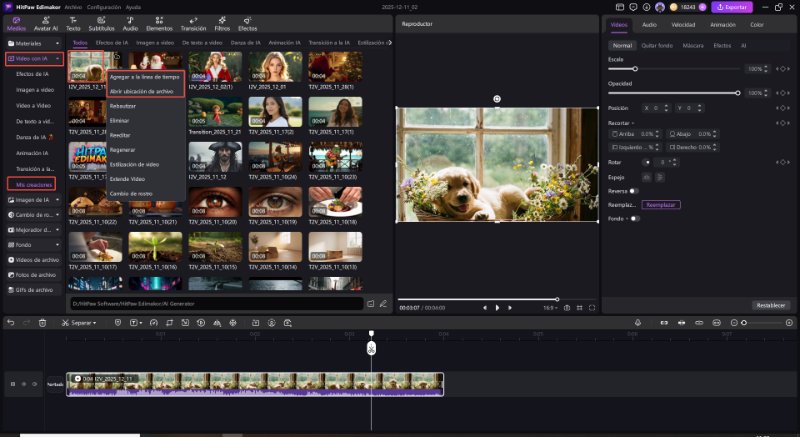800x437 pixels.
Task: Toggle track visibility eye icon
Action: [35, 384]
